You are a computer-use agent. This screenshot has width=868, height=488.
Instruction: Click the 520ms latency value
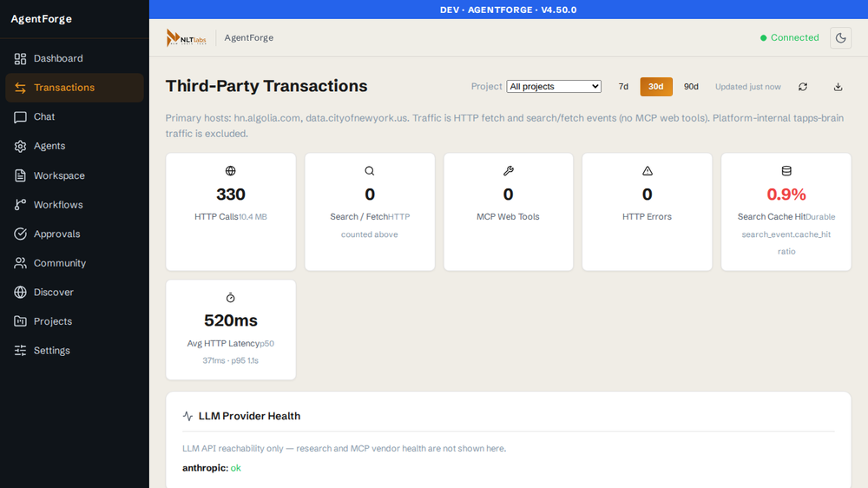(230, 320)
